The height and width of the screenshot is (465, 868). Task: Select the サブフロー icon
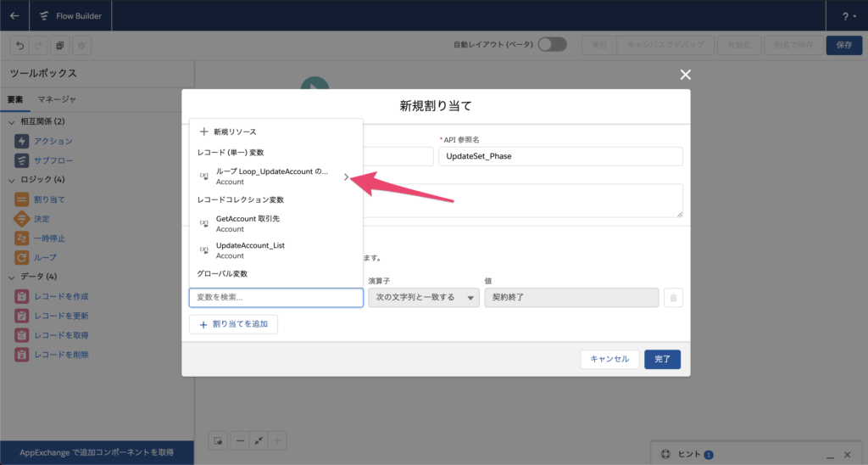(x=21, y=160)
